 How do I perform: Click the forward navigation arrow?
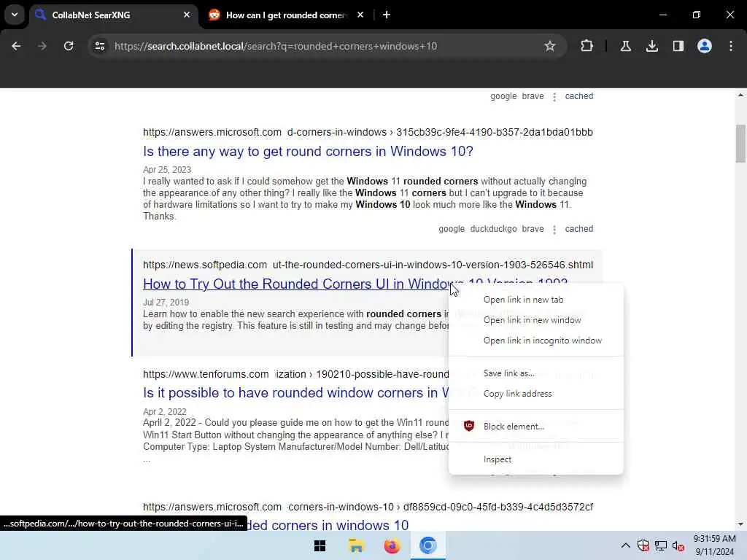tap(42, 46)
